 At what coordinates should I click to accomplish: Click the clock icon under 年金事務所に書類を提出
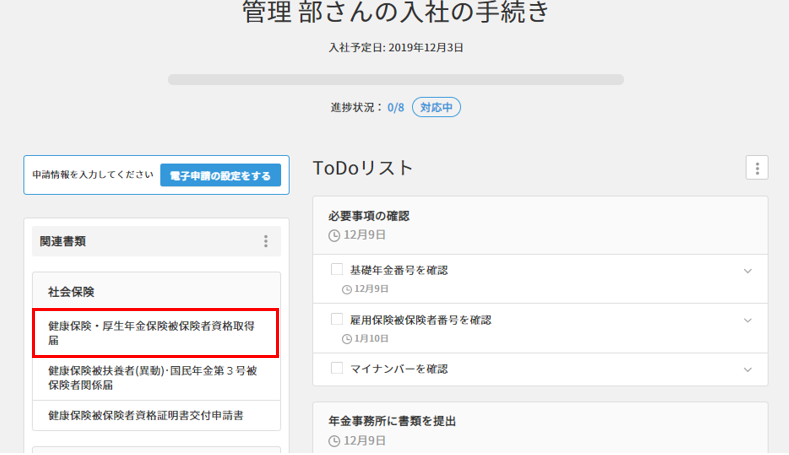pos(334,441)
